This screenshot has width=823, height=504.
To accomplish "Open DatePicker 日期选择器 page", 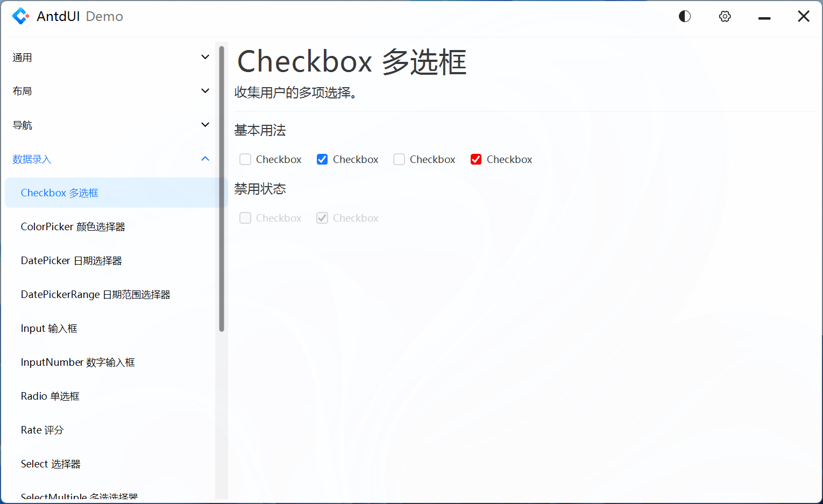I will tap(71, 260).
